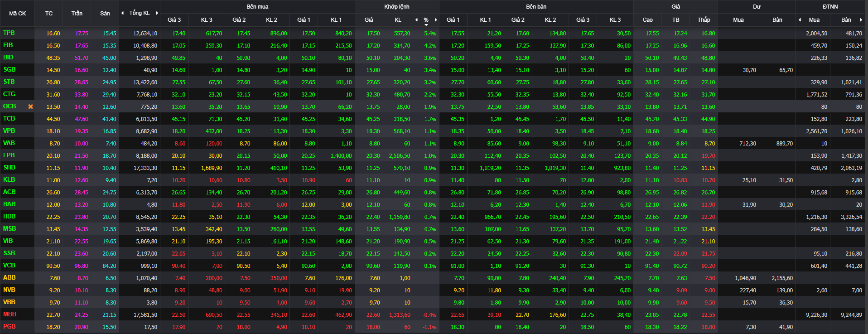Select the OCB stock symbol
The height and width of the screenshot is (334, 868).
(10, 106)
